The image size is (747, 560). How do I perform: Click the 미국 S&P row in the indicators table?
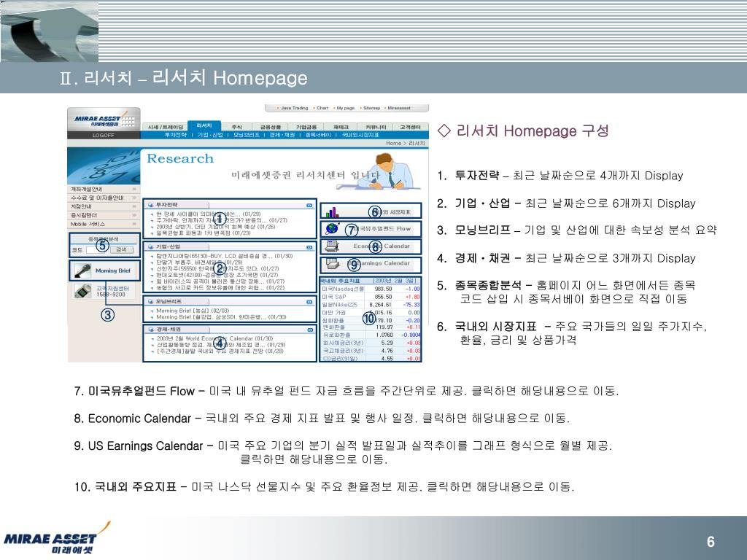pyautogui.click(x=371, y=297)
